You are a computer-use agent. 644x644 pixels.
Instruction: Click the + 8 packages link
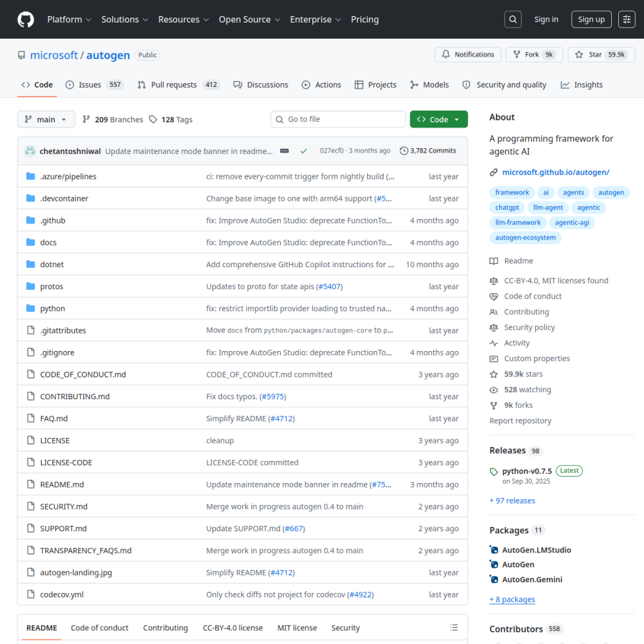point(512,599)
